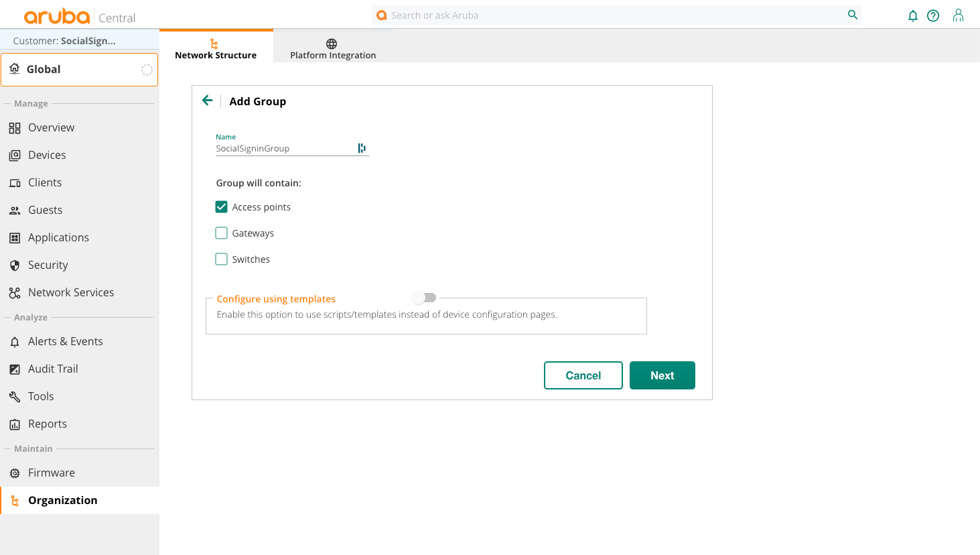This screenshot has width=980, height=555.
Task: Cancel the Add Group dialog
Action: coord(583,375)
